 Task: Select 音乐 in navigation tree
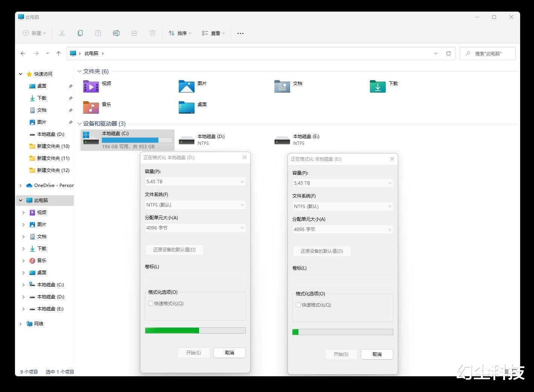coord(38,261)
